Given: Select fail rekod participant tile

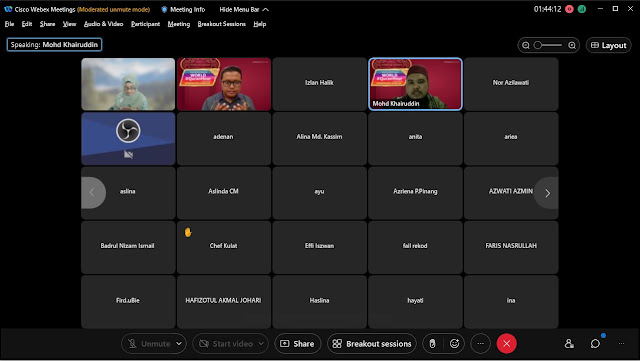Looking at the screenshot, I should (x=416, y=247).
